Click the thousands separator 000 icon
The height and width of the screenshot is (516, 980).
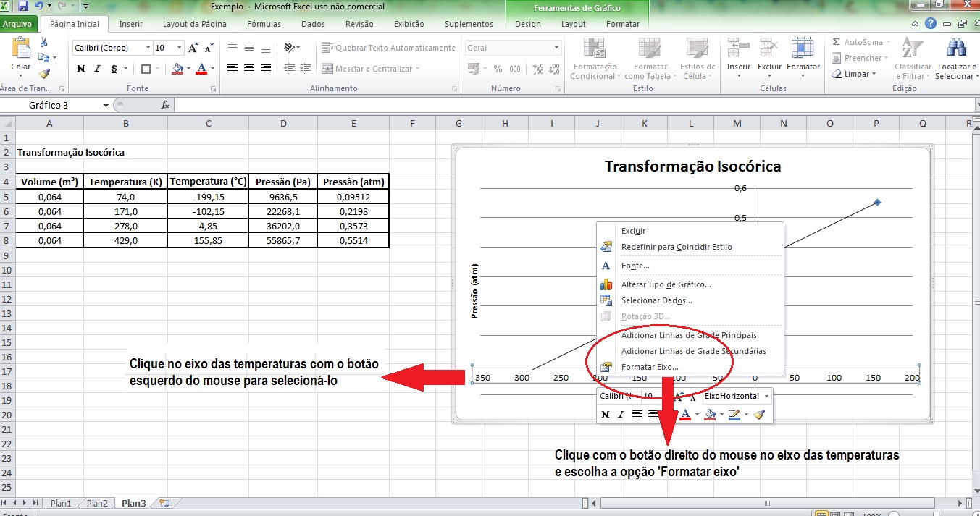(x=515, y=69)
